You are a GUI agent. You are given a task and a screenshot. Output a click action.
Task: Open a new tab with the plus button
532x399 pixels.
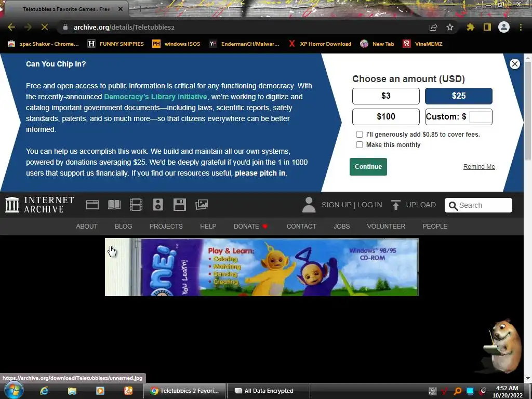140,9
